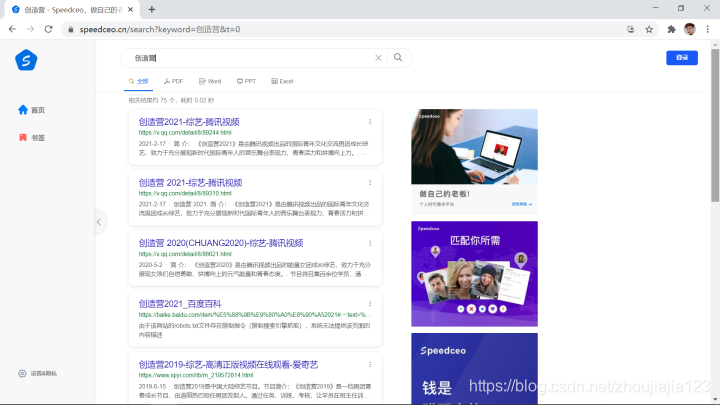Click the lock icon in the address bar

click(x=70, y=29)
